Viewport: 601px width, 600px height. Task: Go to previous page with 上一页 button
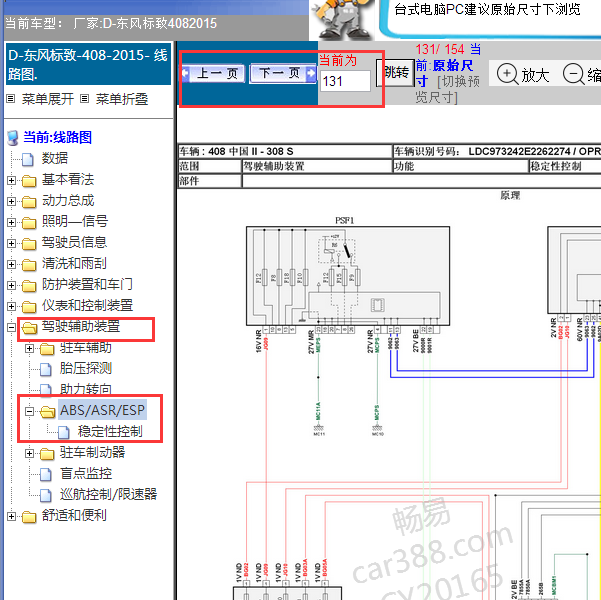pos(213,73)
